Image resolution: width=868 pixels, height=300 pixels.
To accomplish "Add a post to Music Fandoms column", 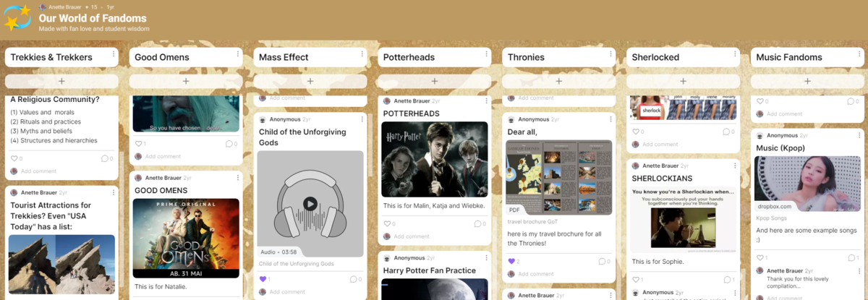I will (x=807, y=82).
